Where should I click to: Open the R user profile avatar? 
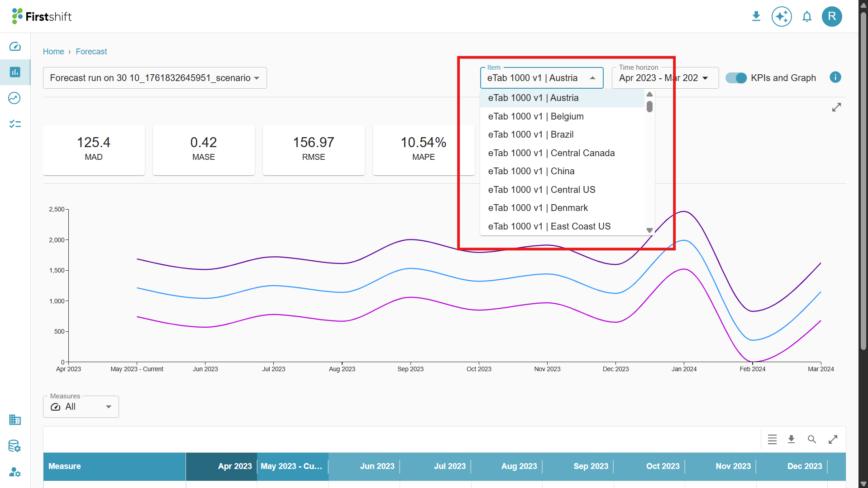pyautogui.click(x=832, y=17)
